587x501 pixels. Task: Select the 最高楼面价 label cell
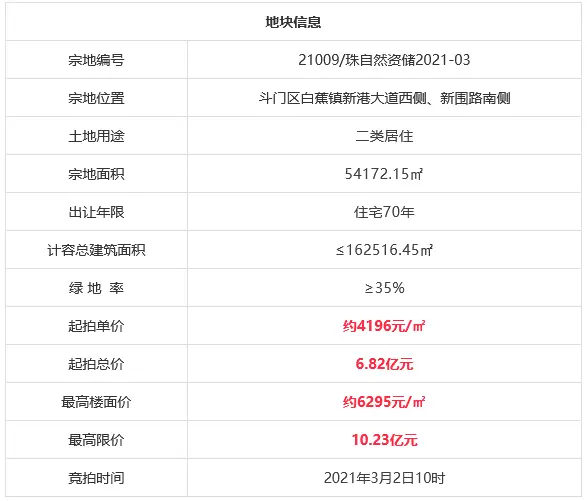[x=96, y=402]
